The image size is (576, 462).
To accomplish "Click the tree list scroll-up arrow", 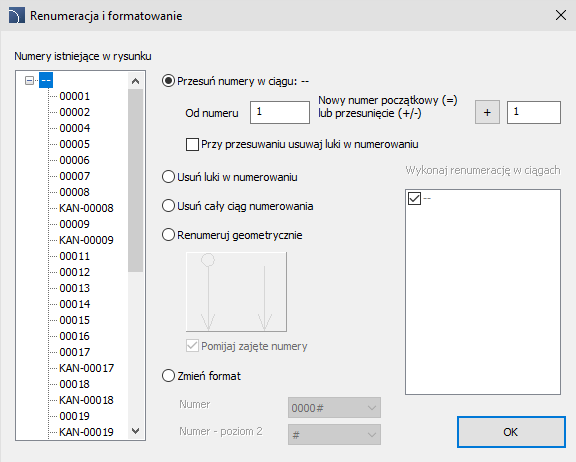I will click(x=136, y=81).
